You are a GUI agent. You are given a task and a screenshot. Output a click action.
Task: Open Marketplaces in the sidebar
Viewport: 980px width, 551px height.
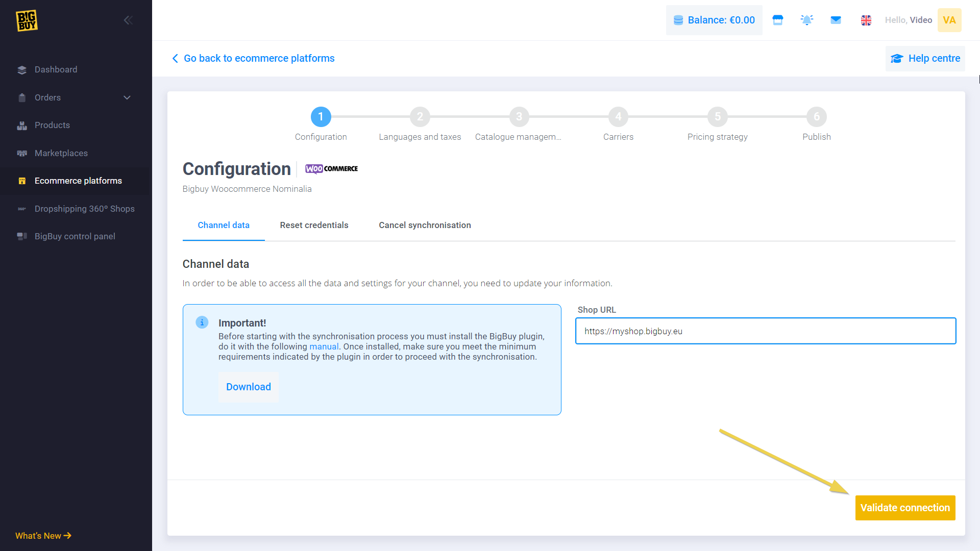pos(61,153)
